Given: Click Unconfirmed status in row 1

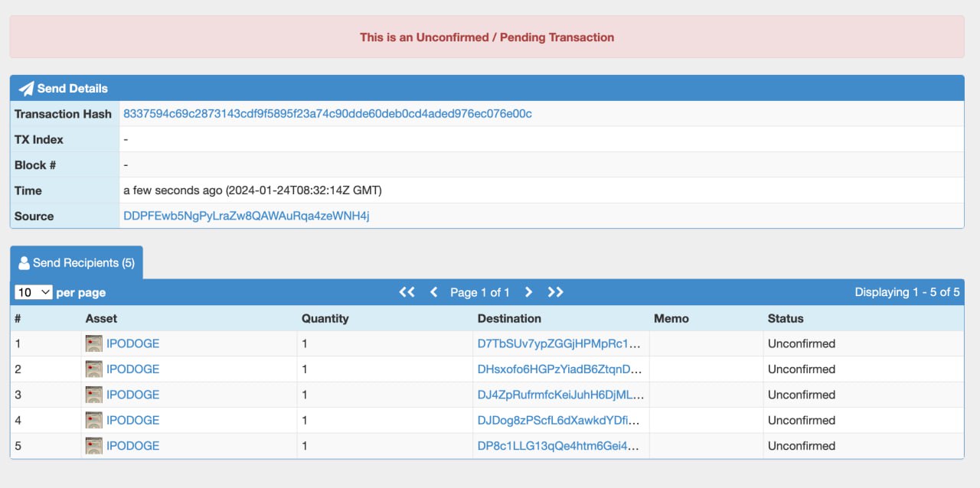Looking at the screenshot, I should tap(802, 343).
